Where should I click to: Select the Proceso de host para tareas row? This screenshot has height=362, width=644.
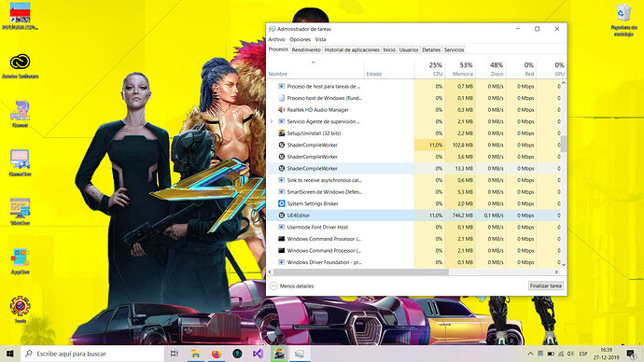413,87
